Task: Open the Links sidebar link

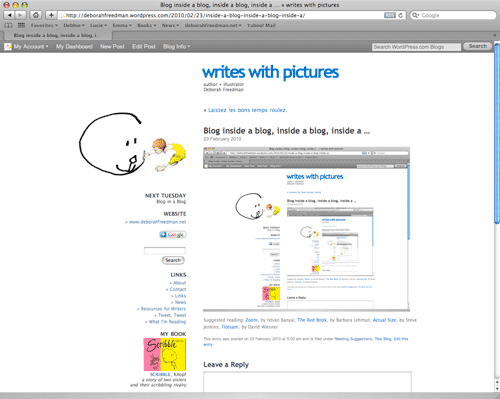Action: [x=180, y=296]
